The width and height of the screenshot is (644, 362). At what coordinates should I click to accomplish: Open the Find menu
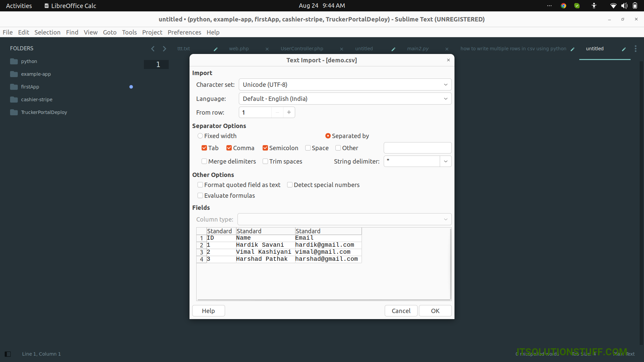[x=72, y=32]
